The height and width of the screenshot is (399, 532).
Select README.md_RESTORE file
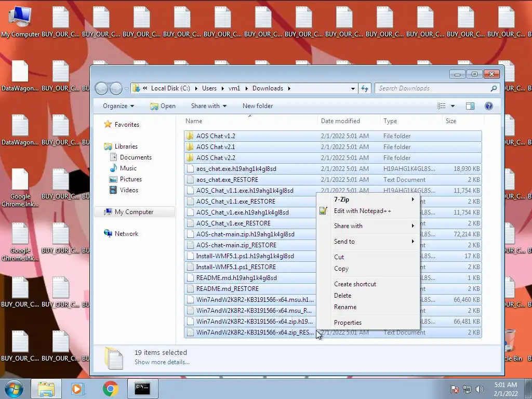[x=250, y=289]
